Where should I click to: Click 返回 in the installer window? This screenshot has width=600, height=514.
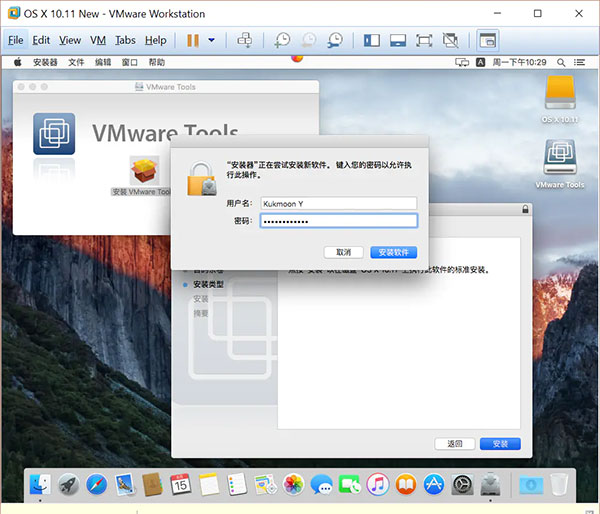(x=455, y=444)
